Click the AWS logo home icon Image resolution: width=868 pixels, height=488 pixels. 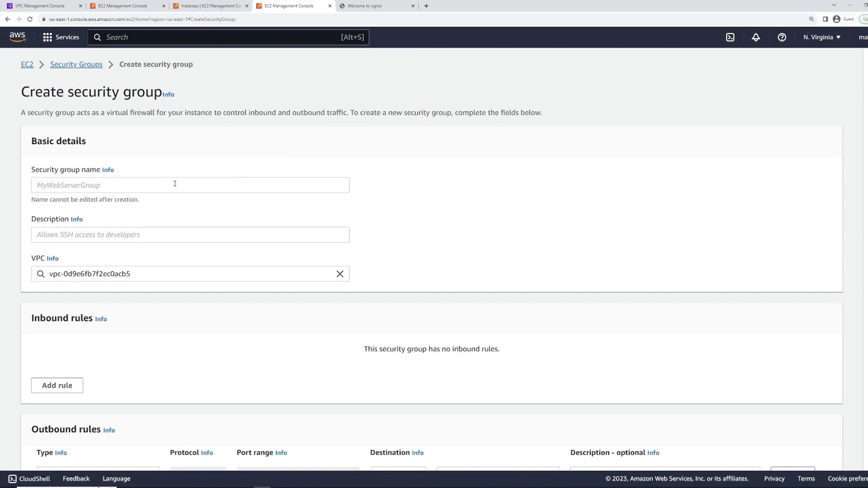17,37
